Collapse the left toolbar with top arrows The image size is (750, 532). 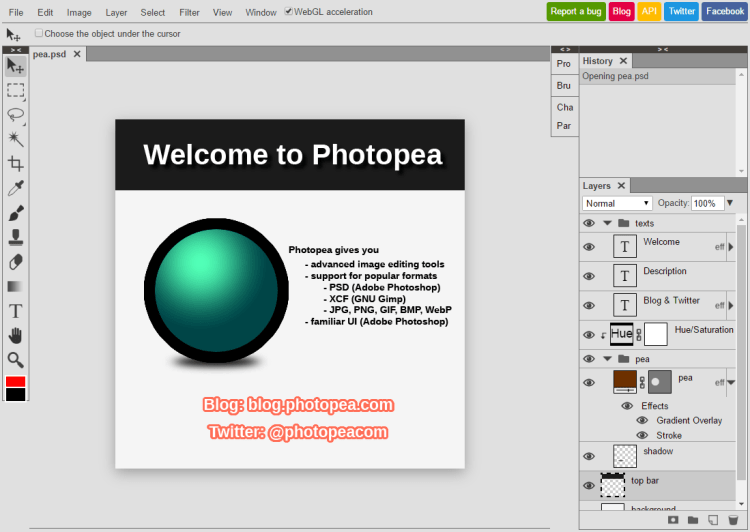16,50
